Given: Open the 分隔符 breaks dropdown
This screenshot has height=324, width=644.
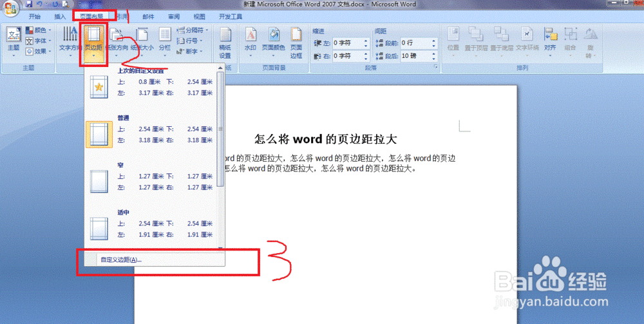Looking at the screenshot, I should 193,30.
